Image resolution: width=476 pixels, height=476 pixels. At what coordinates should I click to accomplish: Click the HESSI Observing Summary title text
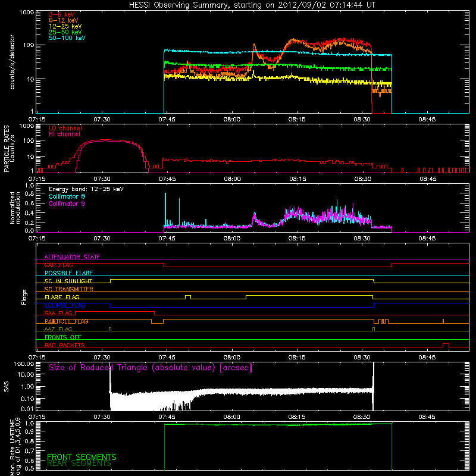(x=252, y=5)
